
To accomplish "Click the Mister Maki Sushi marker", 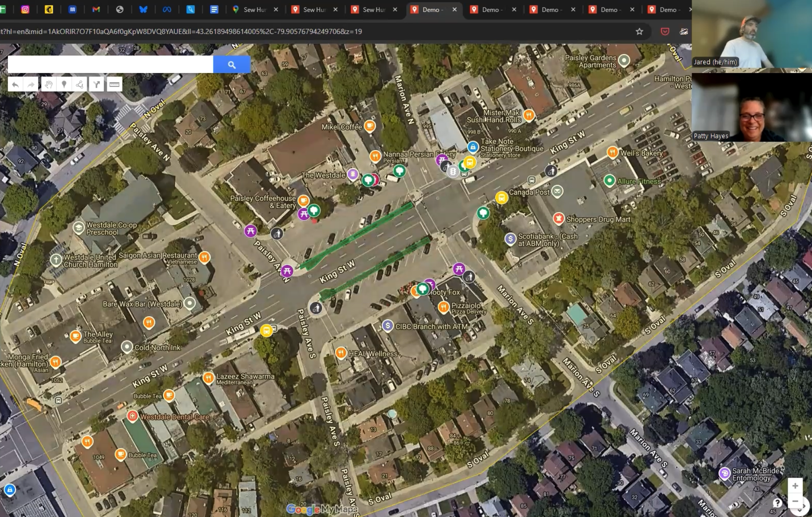I will click(529, 115).
